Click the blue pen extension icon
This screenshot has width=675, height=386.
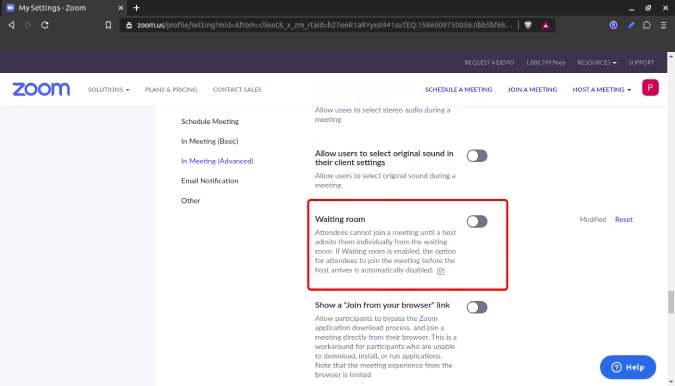click(631, 25)
